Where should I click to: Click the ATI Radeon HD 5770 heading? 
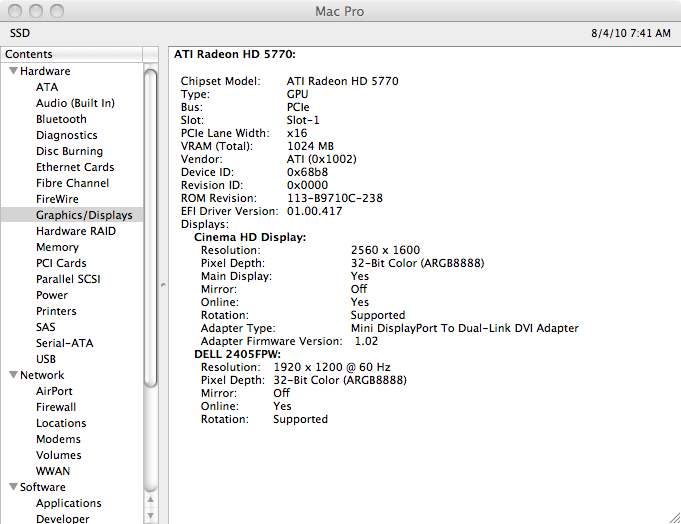(x=235, y=54)
